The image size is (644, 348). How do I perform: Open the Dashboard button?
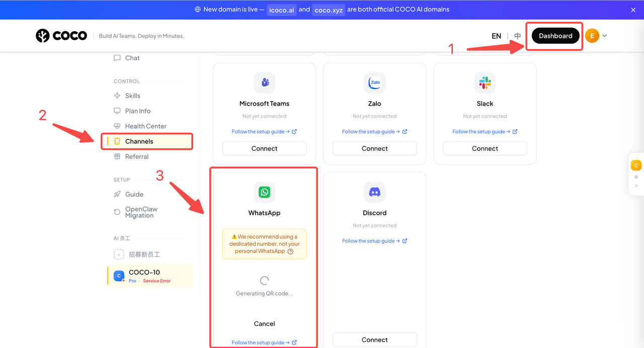tap(555, 36)
